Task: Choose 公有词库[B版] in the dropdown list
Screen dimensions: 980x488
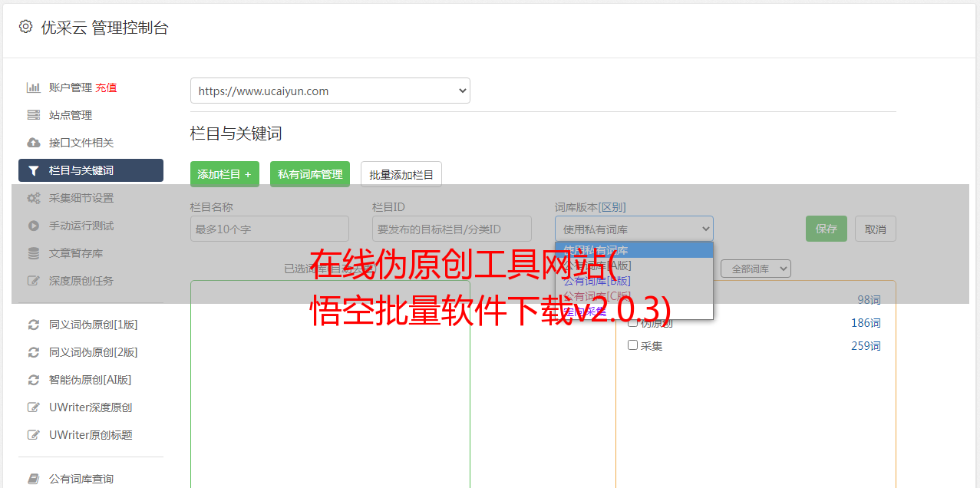Action: tap(634, 281)
